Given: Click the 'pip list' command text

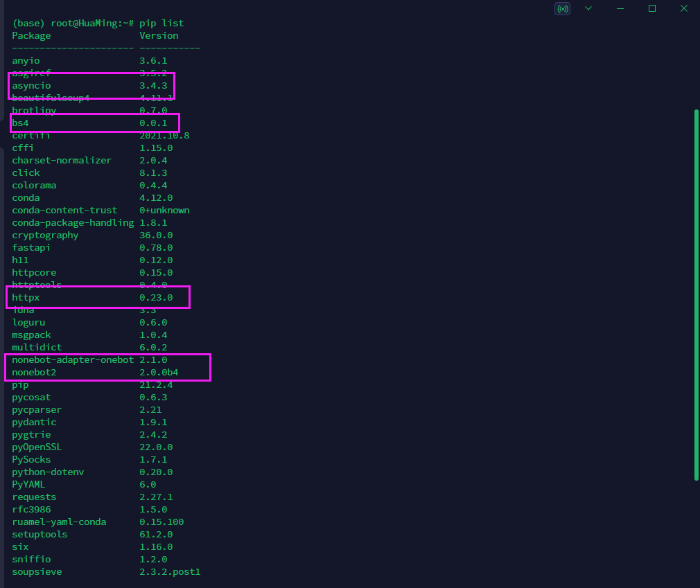Looking at the screenshot, I should tap(161, 23).
